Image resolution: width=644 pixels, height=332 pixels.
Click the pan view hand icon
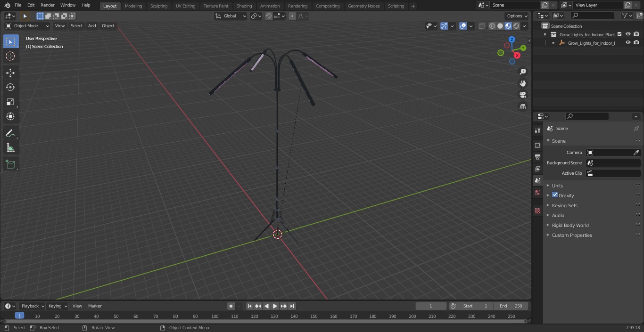point(522,83)
